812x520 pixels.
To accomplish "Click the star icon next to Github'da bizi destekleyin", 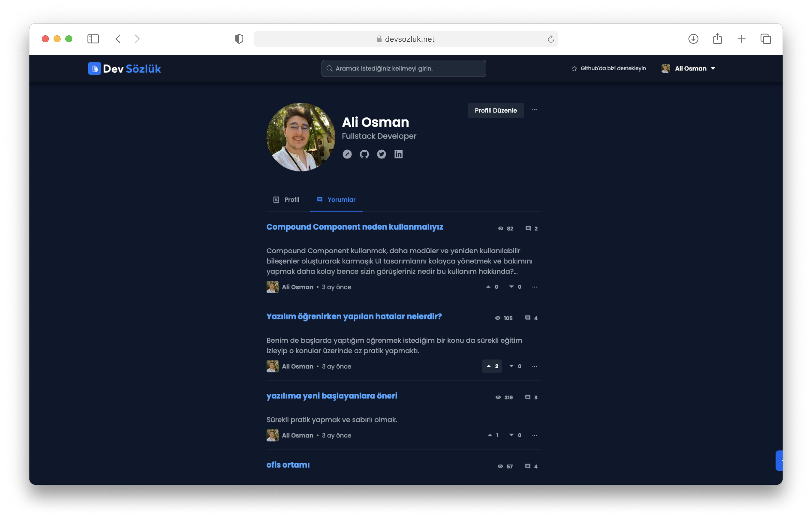I will click(574, 69).
